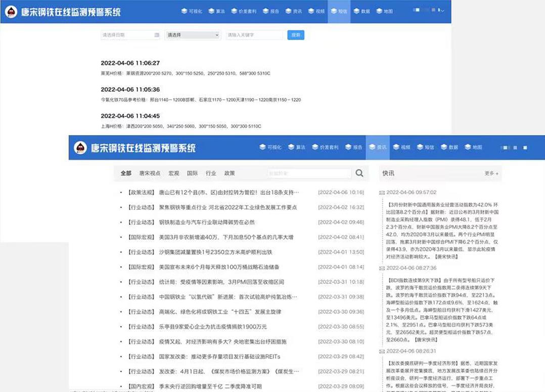Image resolution: width=545 pixels, height=392 pixels.
Task: Open the article 钢铁制造业与汽车行业联动降碳势在必然
Action: pos(207,223)
